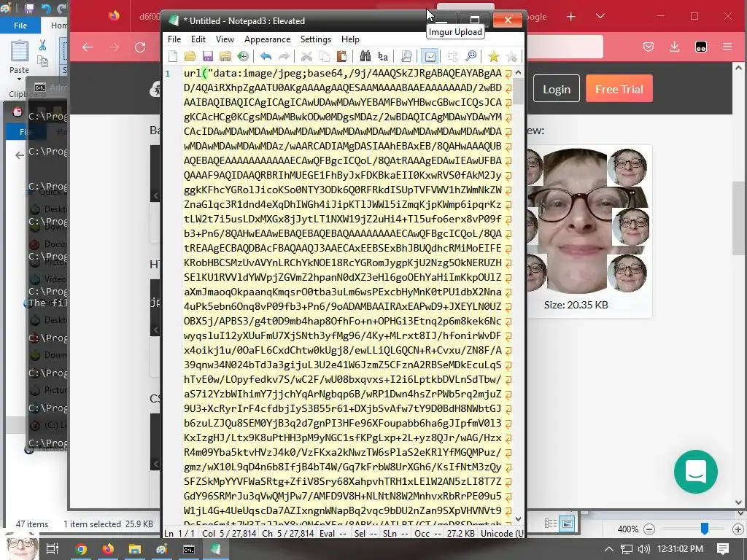Reload the page in Firefox
Screen dimensions: 747x560
click(139, 47)
